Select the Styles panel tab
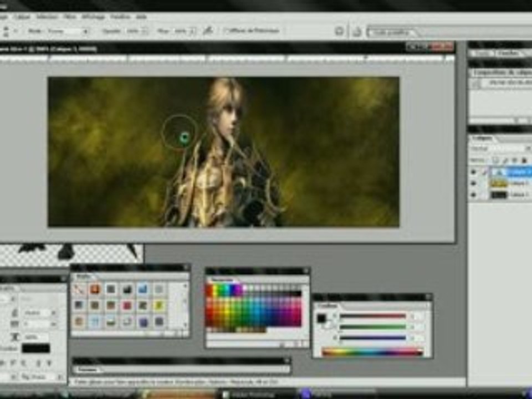Viewport: 532px width, 399px height. point(83,277)
